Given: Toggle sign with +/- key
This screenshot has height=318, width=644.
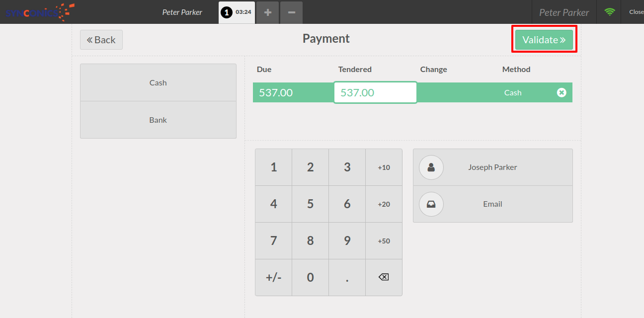Looking at the screenshot, I should tap(273, 277).
